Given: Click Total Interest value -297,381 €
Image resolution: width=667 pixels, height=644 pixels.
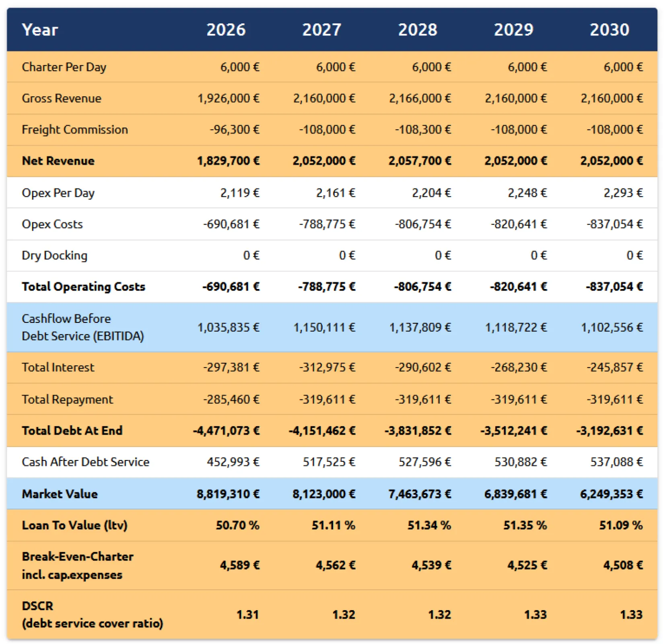Looking at the screenshot, I should point(231,367).
